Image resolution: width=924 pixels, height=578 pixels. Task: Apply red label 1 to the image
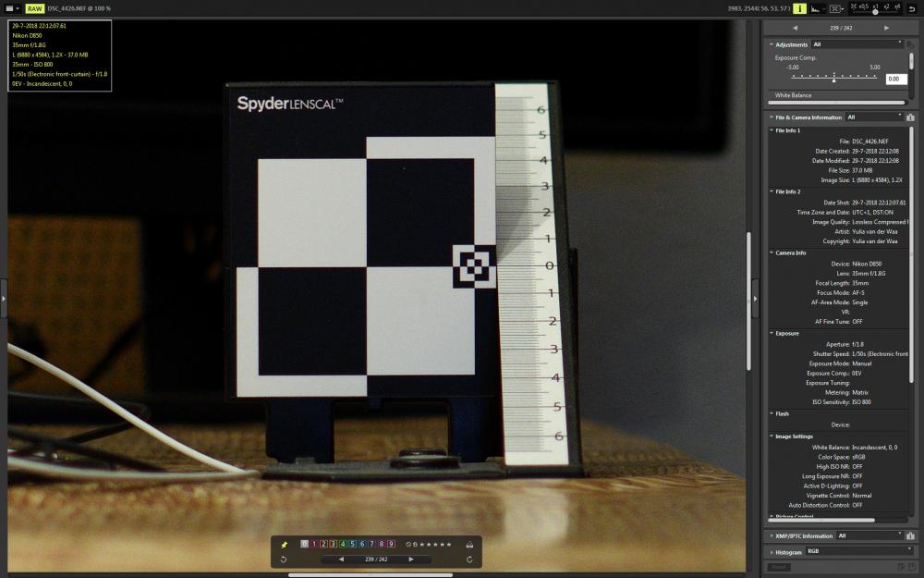point(314,544)
